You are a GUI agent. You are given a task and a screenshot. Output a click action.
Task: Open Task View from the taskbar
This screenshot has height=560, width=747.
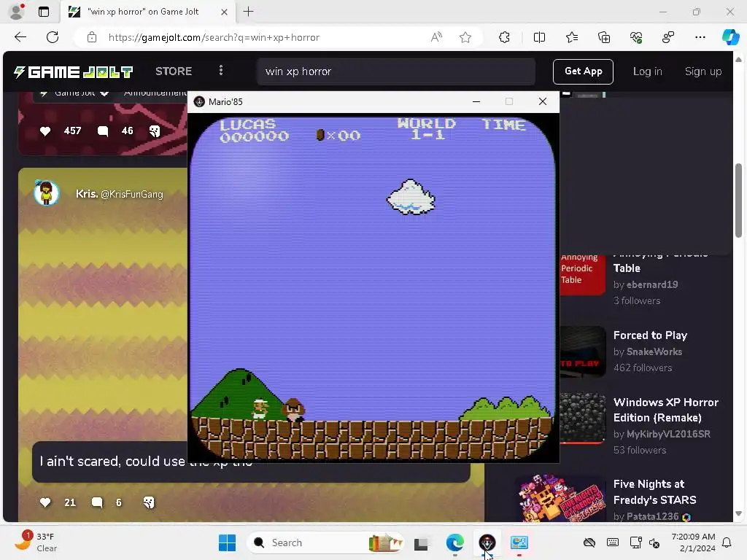(421, 542)
